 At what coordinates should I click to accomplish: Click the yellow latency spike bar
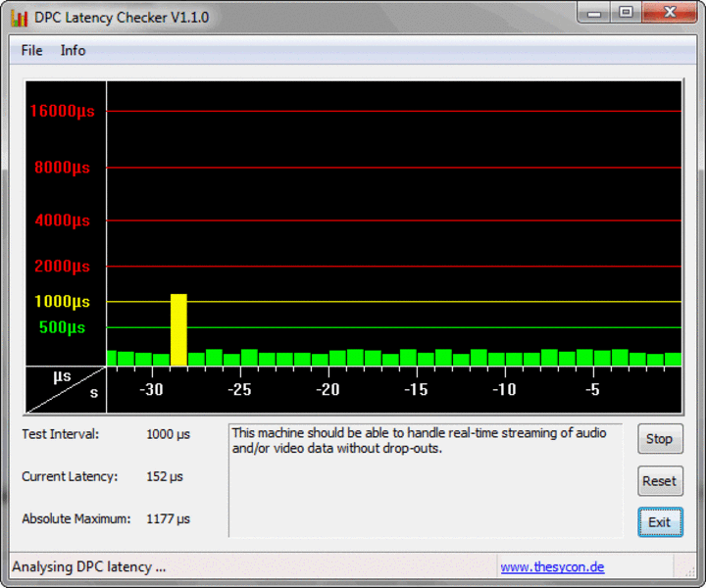178,329
